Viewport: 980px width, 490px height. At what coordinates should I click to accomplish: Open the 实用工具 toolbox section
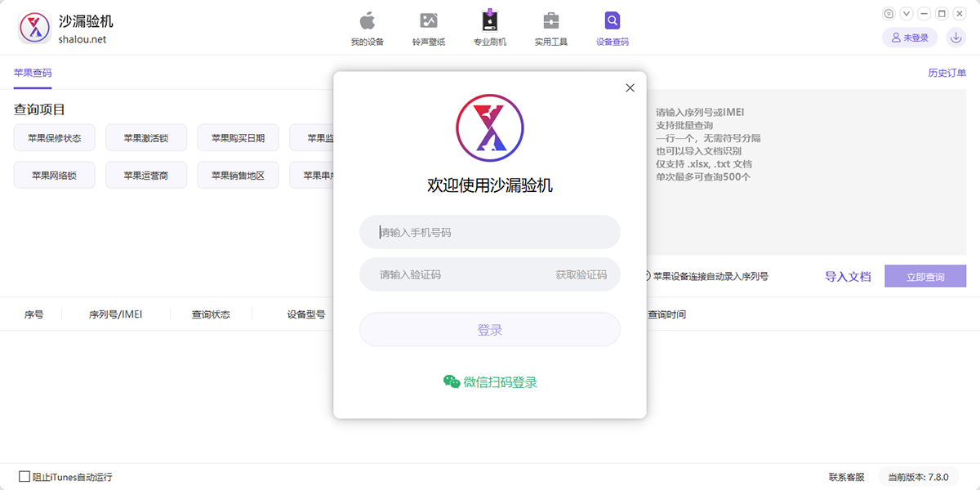pos(551,29)
